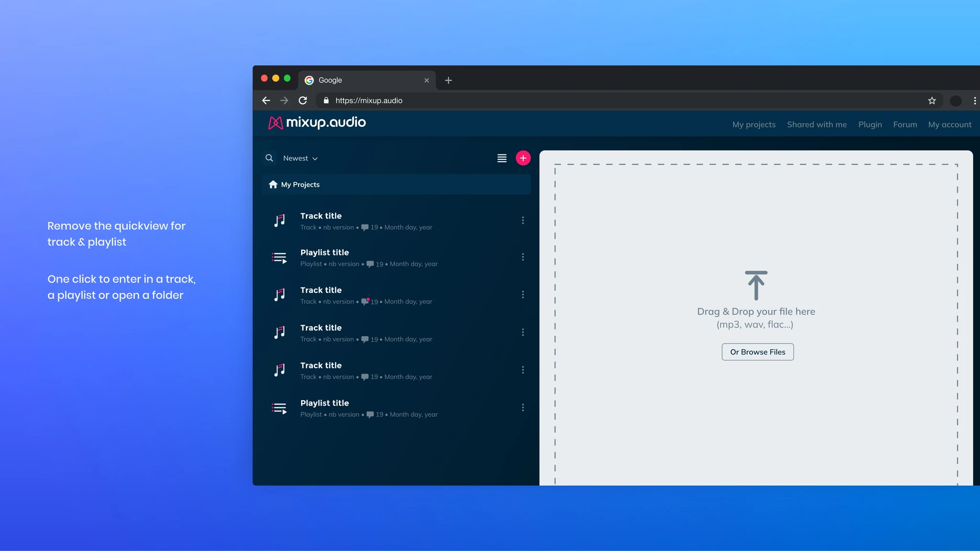Image resolution: width=980 pixels, height=551 pixels.
Task: Open Shared with me
Action: click(x=817, y=124)
